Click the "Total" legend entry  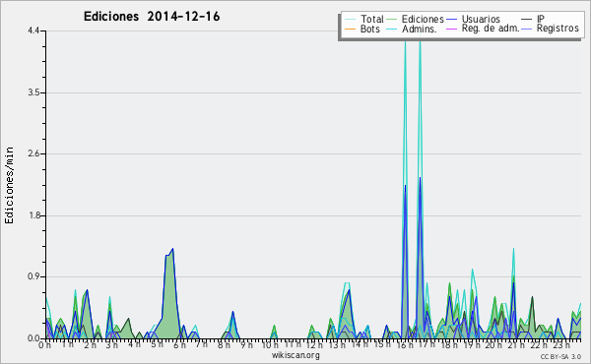tap(372, 20)
